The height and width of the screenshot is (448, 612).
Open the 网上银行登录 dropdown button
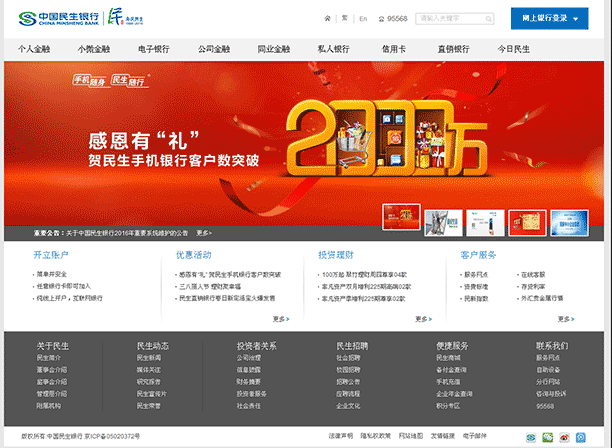tap(549, 18)
